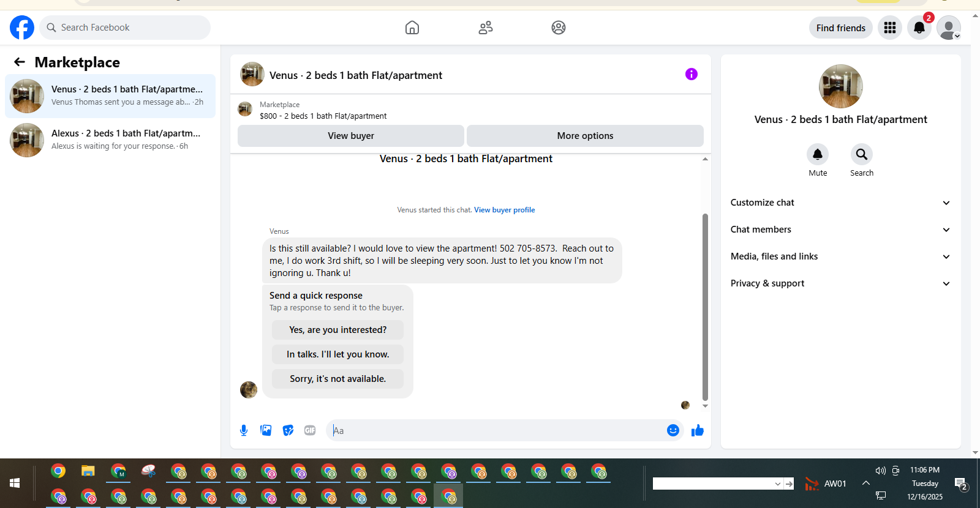Click the Alexus conversation thumbnail image
980x508 pixels.
point(27,140)
